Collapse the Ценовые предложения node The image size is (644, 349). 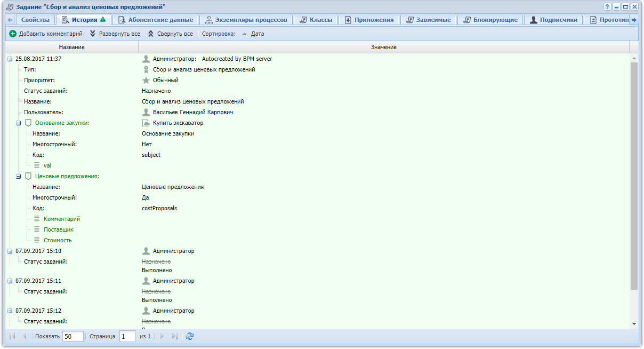click(19, 176)
